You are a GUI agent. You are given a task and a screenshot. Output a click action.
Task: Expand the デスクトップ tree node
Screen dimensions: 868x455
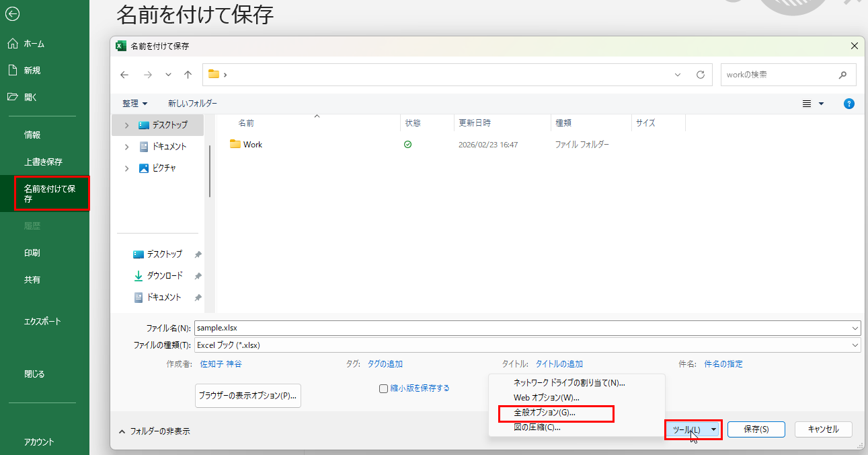point(126,125)
